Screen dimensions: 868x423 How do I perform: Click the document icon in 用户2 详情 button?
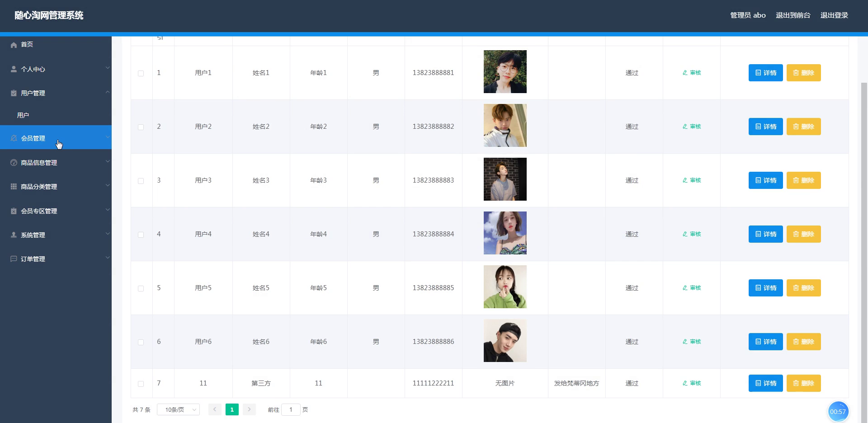click(x=758, y=127)
